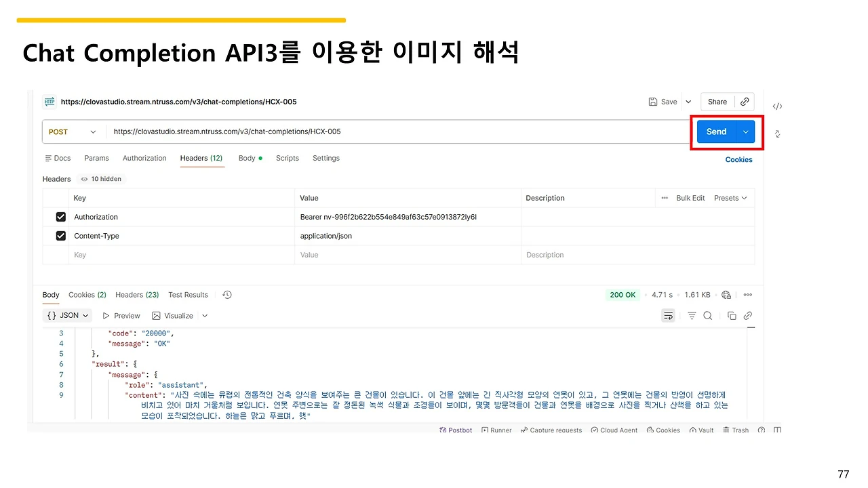Expand the Send button dropdown arrow

click(x=746, y=131)
